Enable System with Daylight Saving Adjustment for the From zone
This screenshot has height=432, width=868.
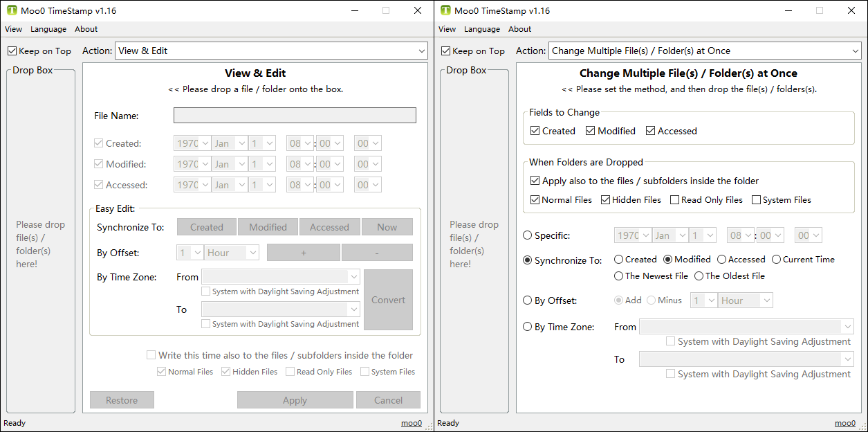pos(670,341)
